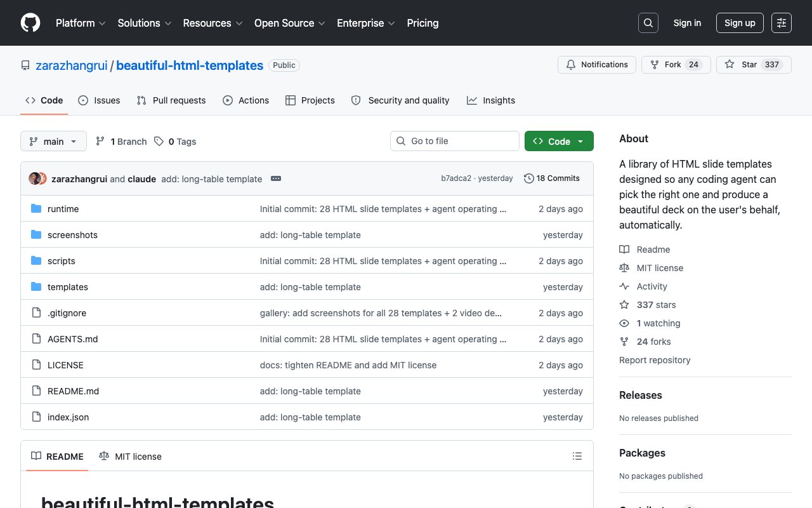Open the LICENSE file
Screen dimensions: 812x508
[65, 365]
